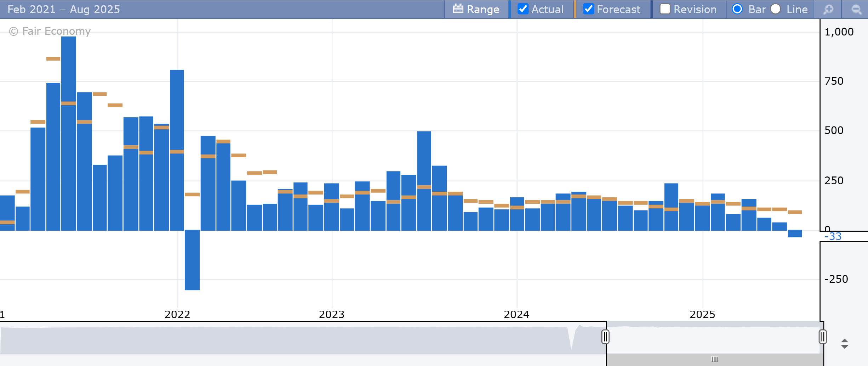Switch to Line chart radio option
The height and width of the screenshot is (366, 868).
776,9
